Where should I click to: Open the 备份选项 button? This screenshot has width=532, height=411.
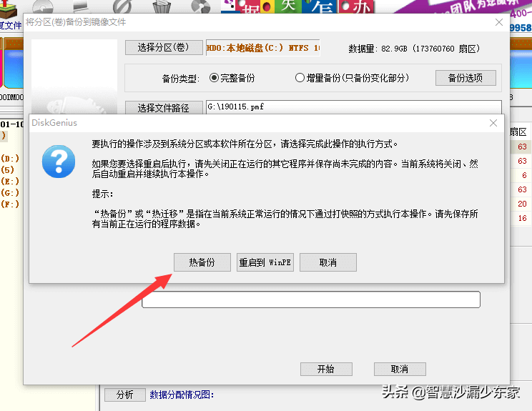[x=465, y=78]
